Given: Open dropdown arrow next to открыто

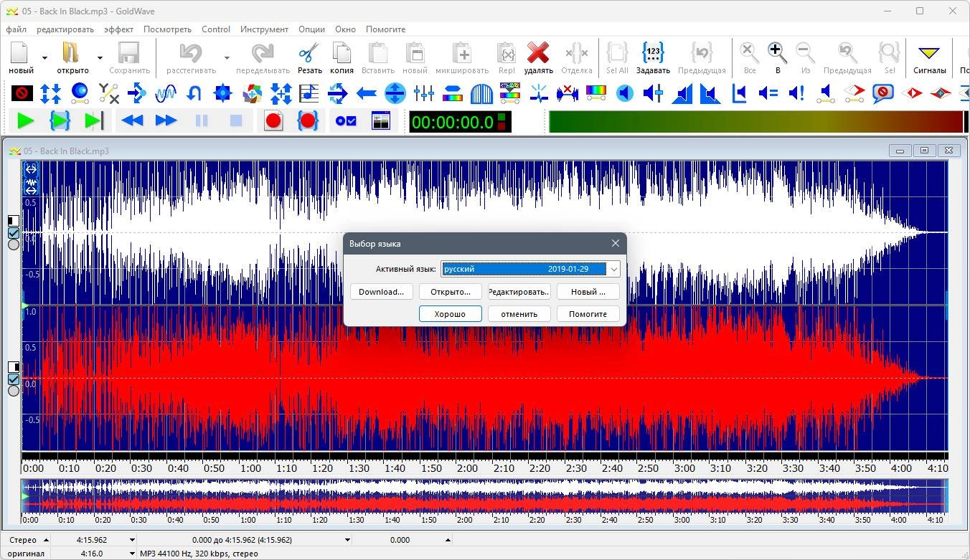Looking at the screenshot, I should pos(100,58).
